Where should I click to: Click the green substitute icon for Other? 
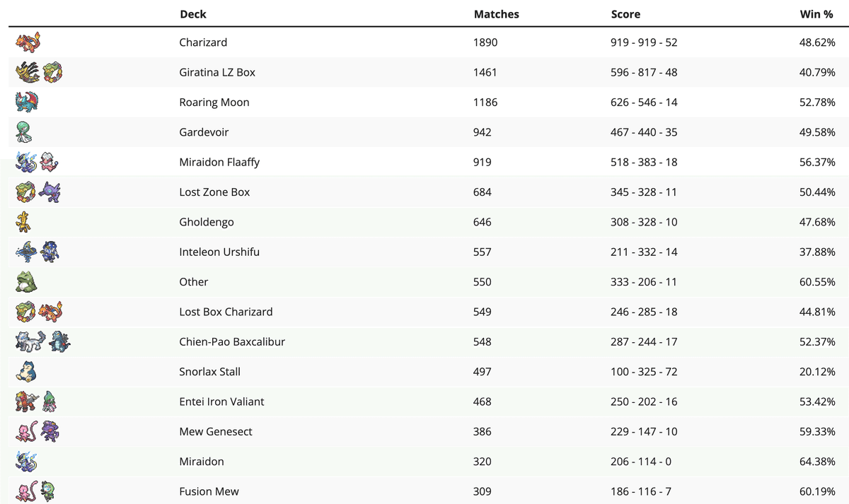point(25,282)
